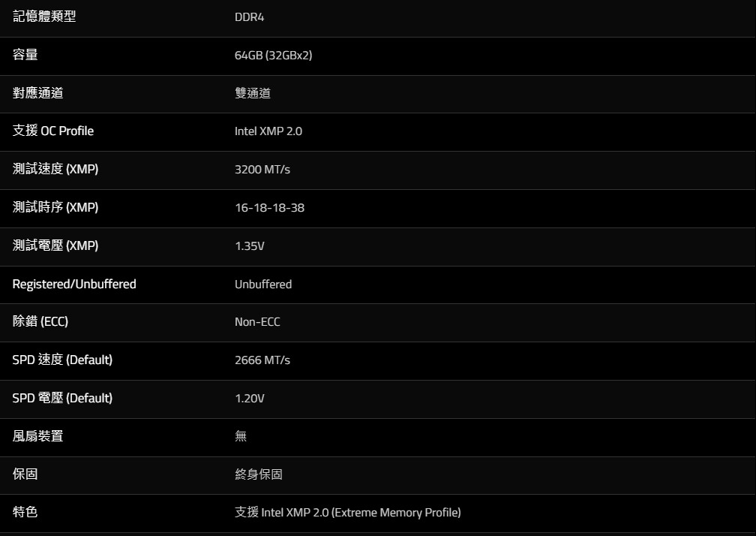This screenshot has width=756, height=536.
Task: Click the 除錯 (ECC) label
Action: (x=40, y=321)
